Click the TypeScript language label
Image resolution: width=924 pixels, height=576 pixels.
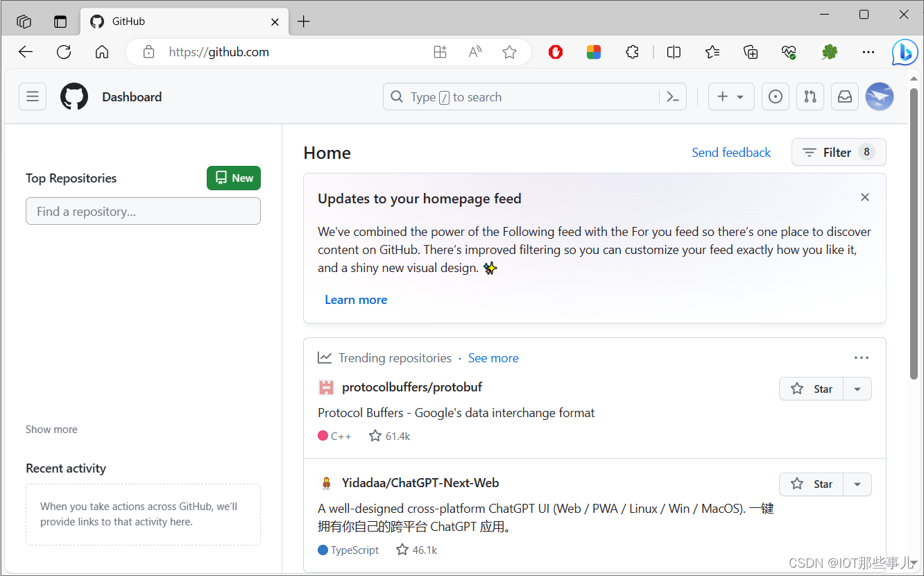pos(348,550)
